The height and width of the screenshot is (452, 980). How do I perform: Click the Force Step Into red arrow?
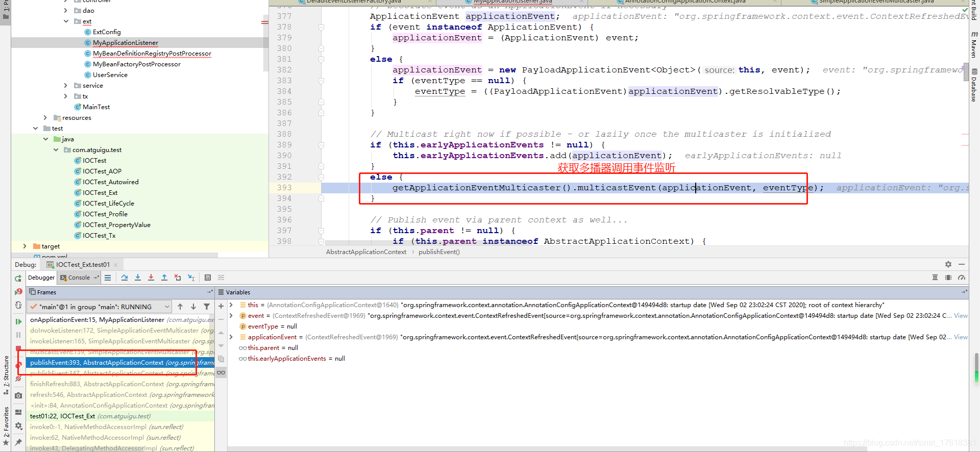pos(151,278)
